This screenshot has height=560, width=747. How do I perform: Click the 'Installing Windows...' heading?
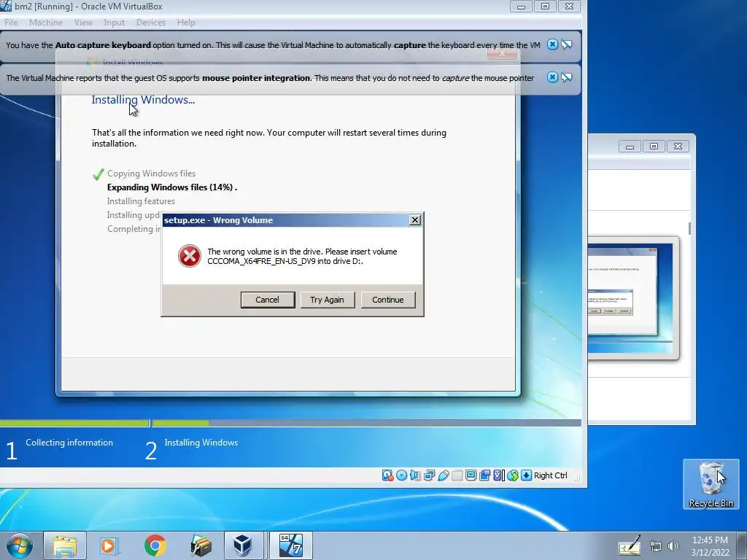pos(143,99)
